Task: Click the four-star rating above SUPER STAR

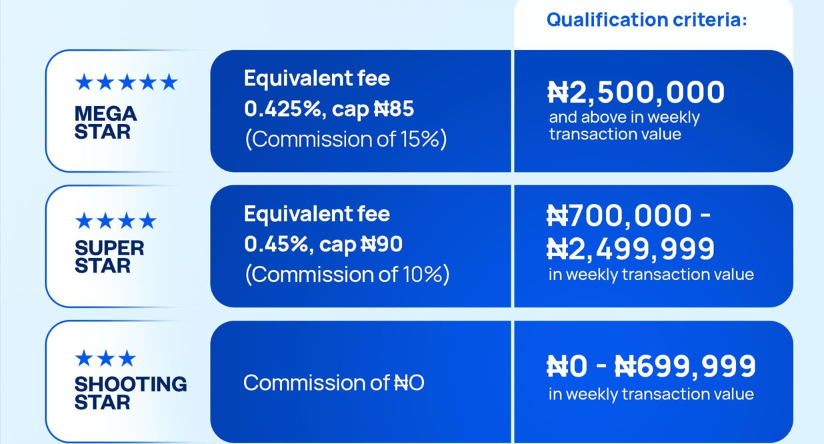Action: pyautogui.click(x=116, y=221)
